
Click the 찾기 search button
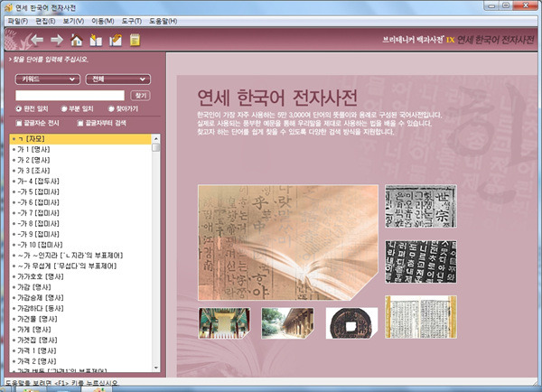pos(140,96)
